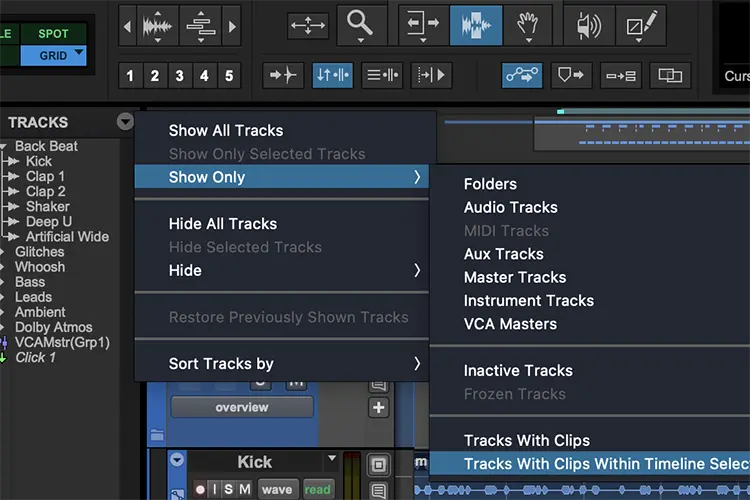Select the Pencil tool
Screen dimensions: 750x500
point(640,25)
